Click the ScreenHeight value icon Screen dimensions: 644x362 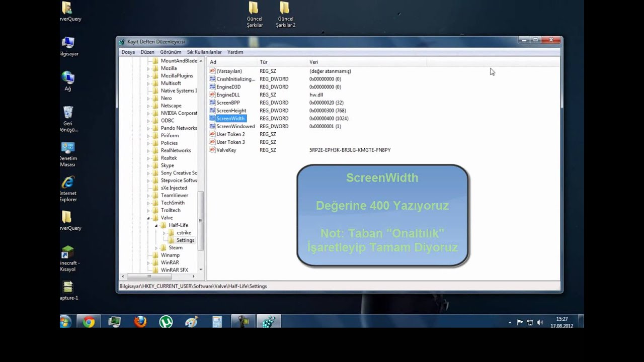pos(212,111)
